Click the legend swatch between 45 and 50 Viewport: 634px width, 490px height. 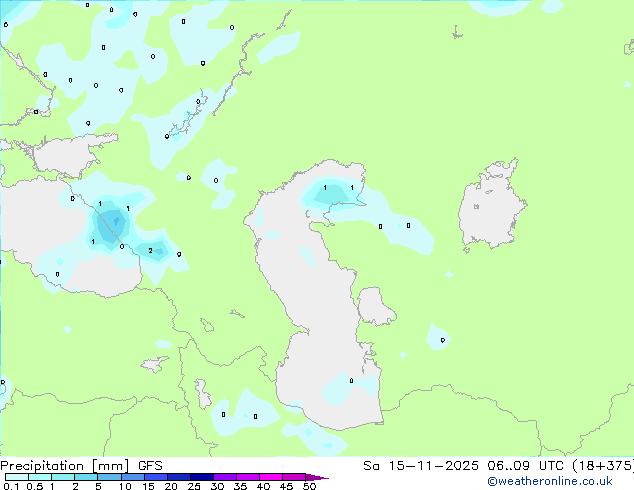(x=294, y=477)
